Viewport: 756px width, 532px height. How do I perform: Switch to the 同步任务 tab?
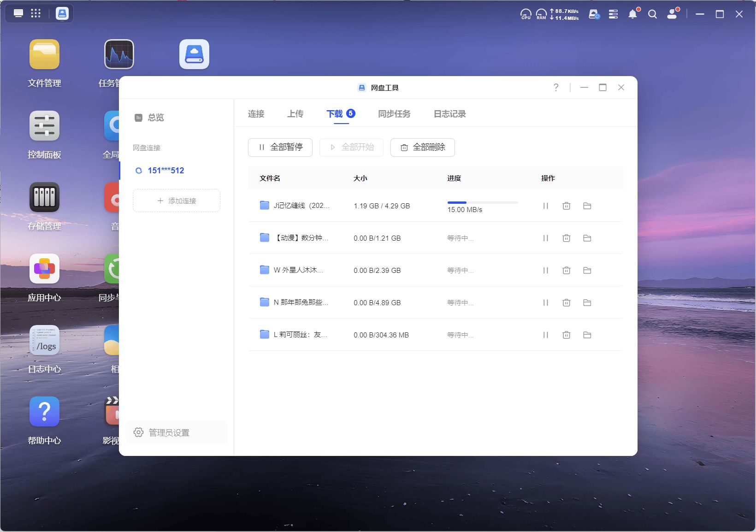tap(394, 114)
